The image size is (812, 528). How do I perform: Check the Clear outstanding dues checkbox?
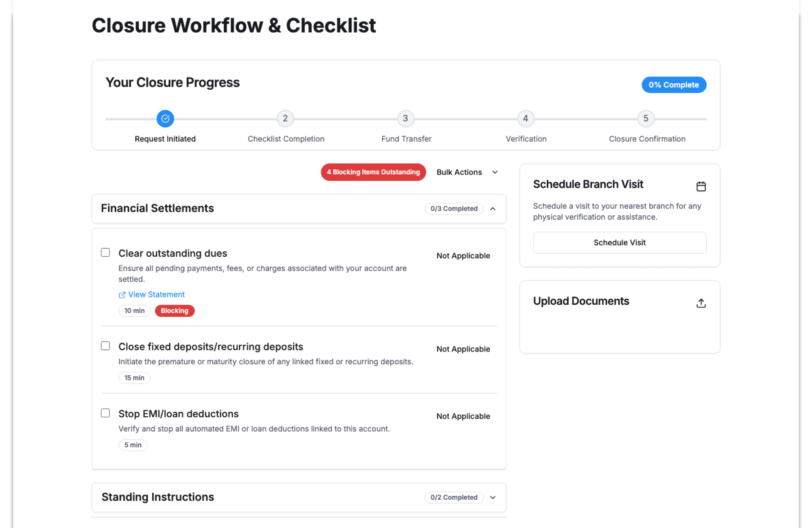pyautogui.click(x=105, y=253)
